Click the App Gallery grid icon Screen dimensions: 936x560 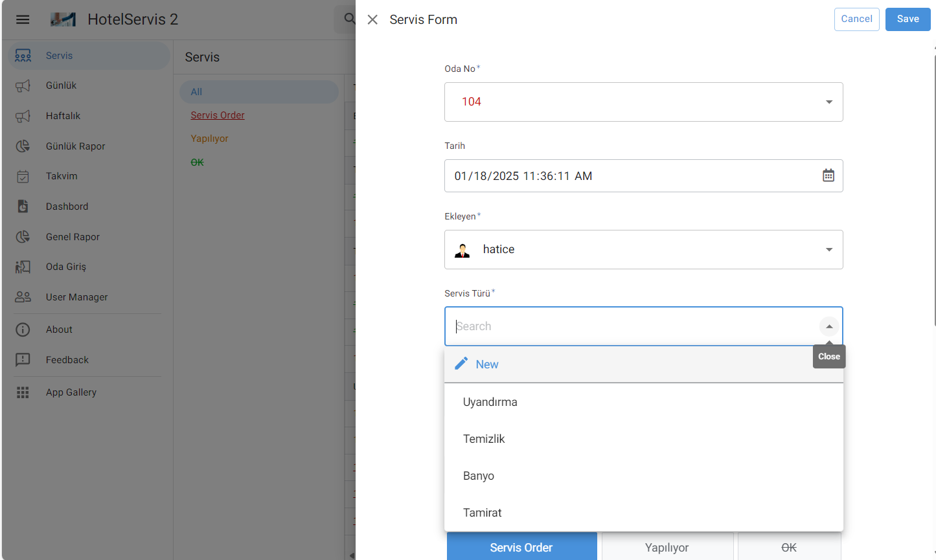[23, 392]
